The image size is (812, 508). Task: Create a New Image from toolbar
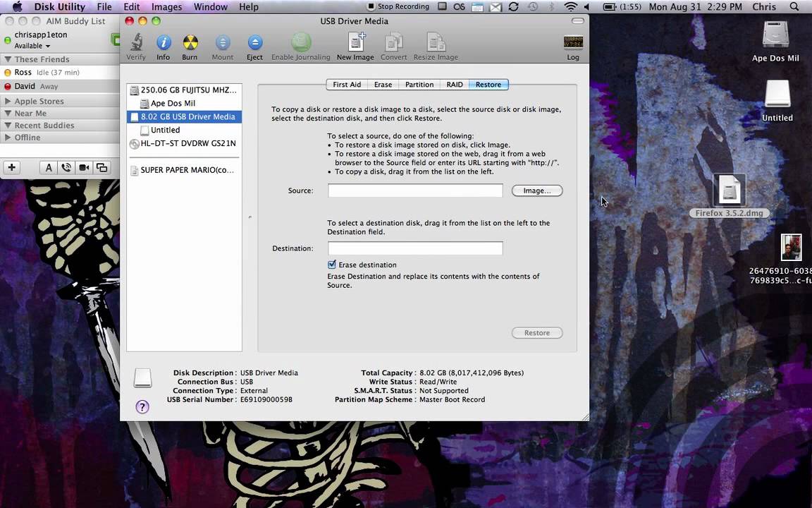coord(355,47)
